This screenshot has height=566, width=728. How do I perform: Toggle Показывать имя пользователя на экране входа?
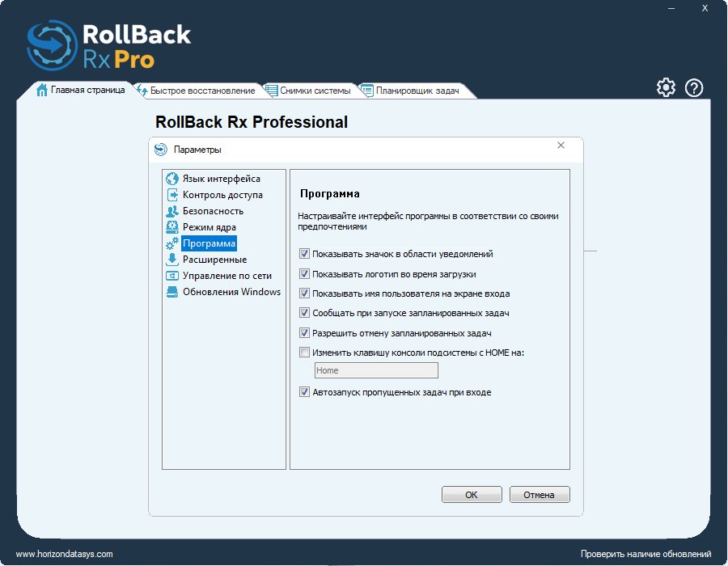[304, 294]
